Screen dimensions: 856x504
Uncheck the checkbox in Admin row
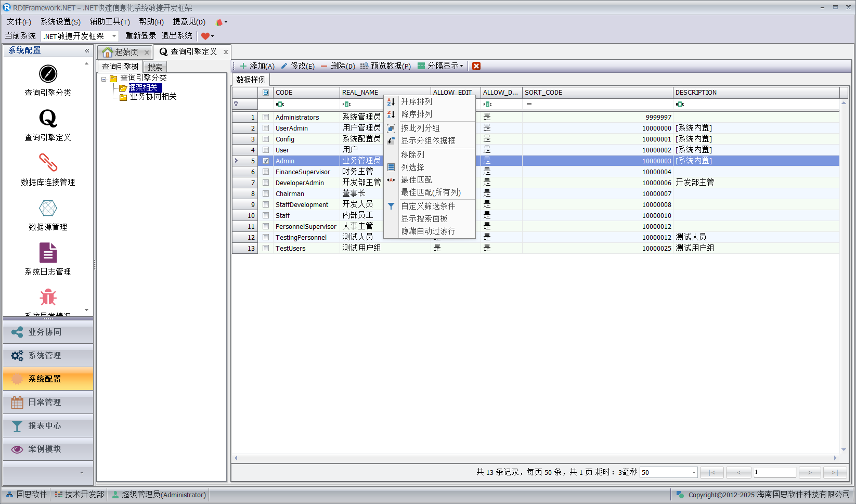(x=266, y=161)
